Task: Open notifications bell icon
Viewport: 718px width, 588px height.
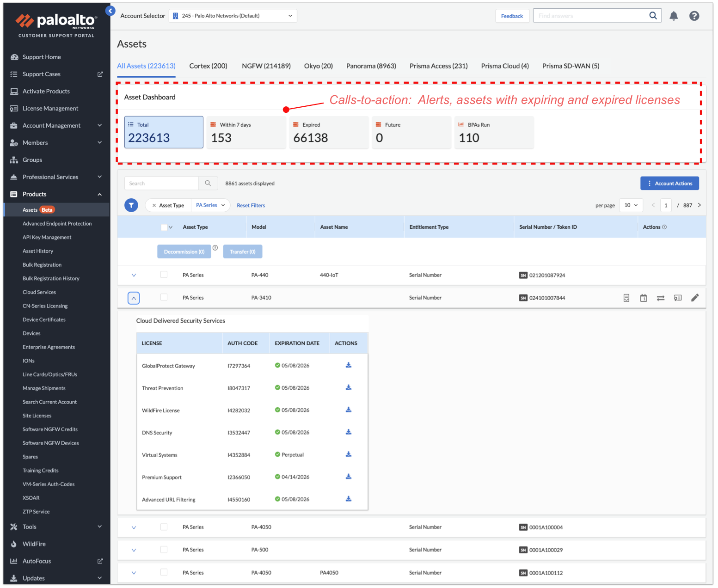Action: 674,16
